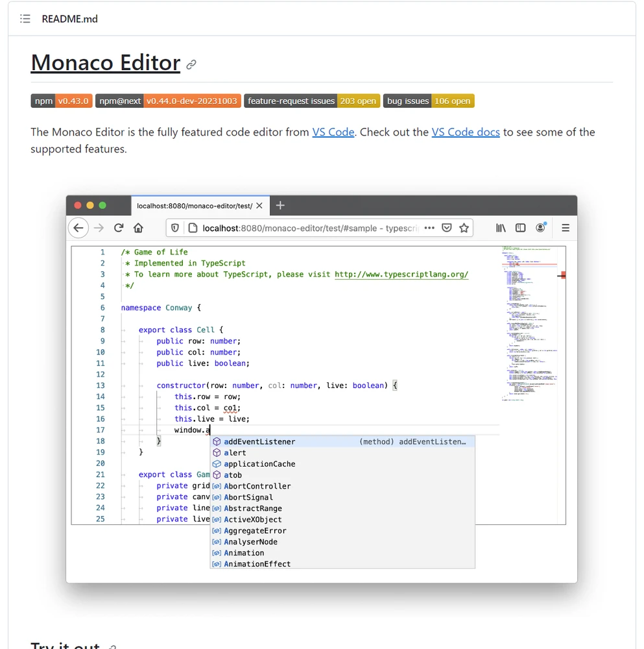Viewport: 644px width, 649px height.
Task: Click the bookmark star icon
Action: pos(464,228)
